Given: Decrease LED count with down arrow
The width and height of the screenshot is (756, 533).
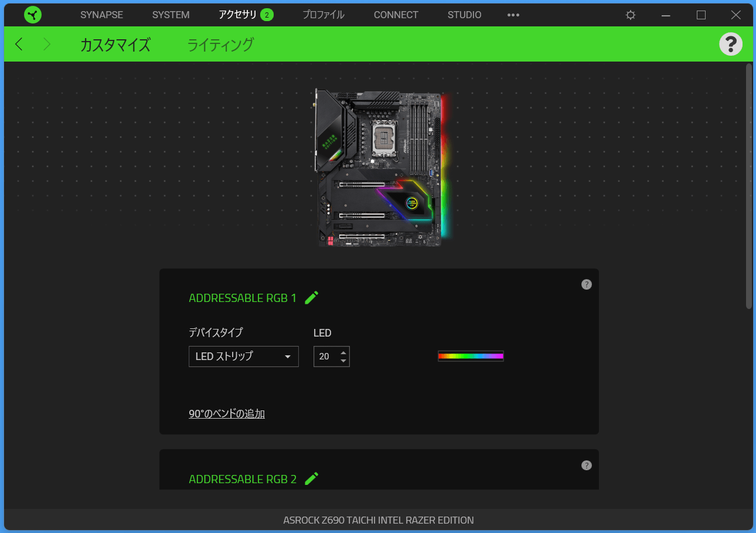Looking at the screenshot, I should pos(343,361).
